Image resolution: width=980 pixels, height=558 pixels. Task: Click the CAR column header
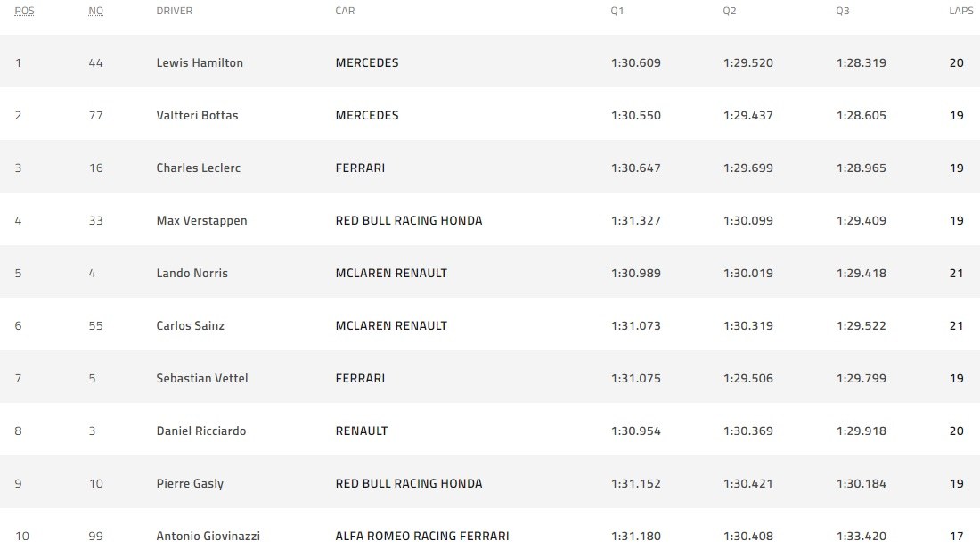click(345, 11)
